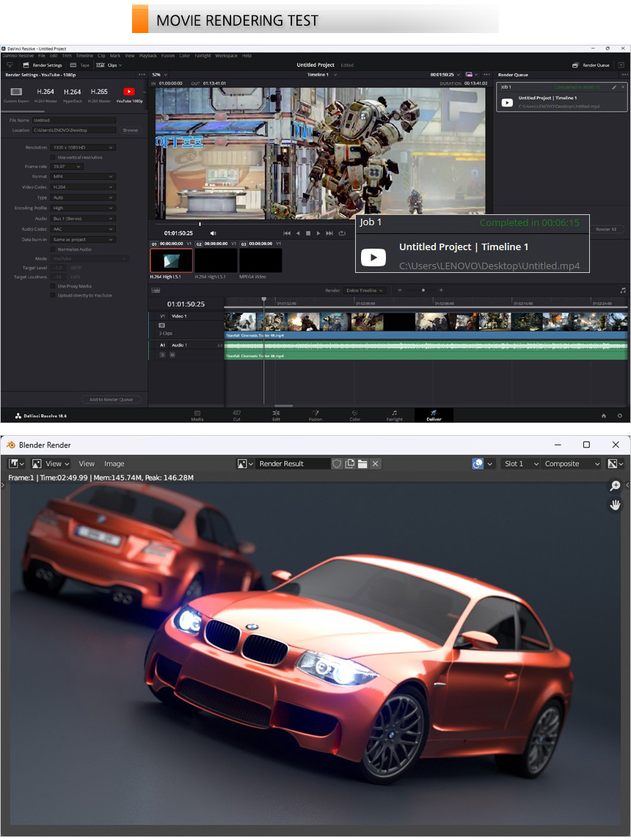Image resolution: width=631 pixels, height=840 pixels.
Task: Open the Clips button in Resolve toolbar
Action: [x=109, y=65]
